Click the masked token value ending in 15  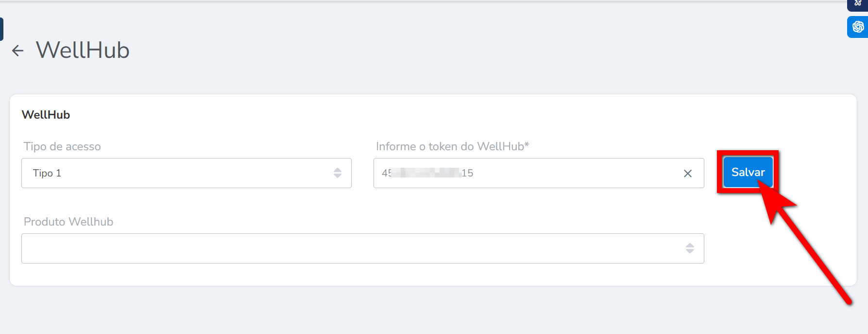tap(427, 173)
